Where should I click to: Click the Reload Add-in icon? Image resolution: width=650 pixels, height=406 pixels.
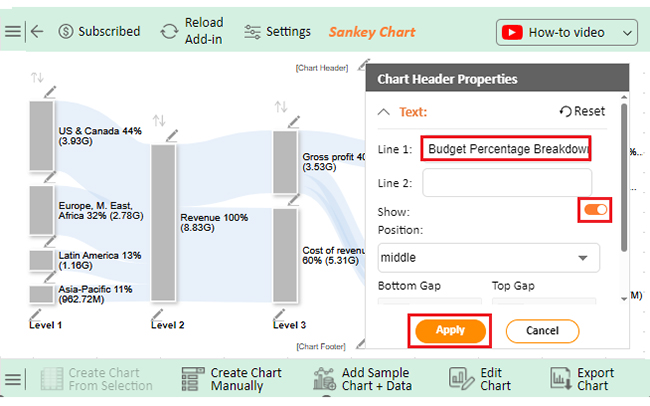(x=168, y=31)
